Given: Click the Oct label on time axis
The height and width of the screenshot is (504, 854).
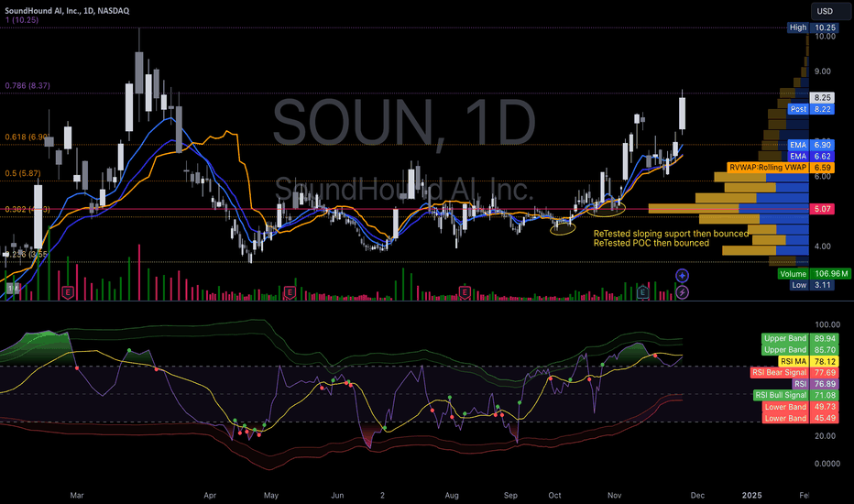Looking at the screenshot, I should tap(554, 495).
